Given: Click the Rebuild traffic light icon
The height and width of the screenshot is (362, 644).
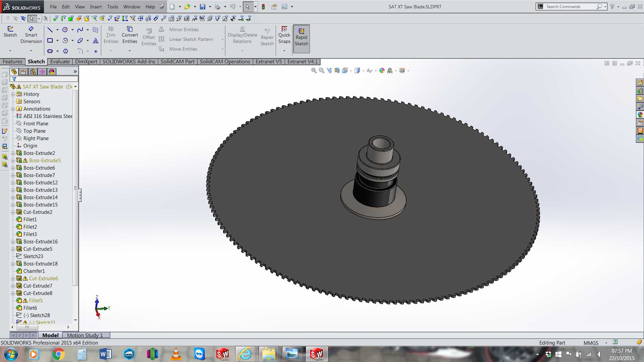Looking at the screenshot, I should [263, 7].
